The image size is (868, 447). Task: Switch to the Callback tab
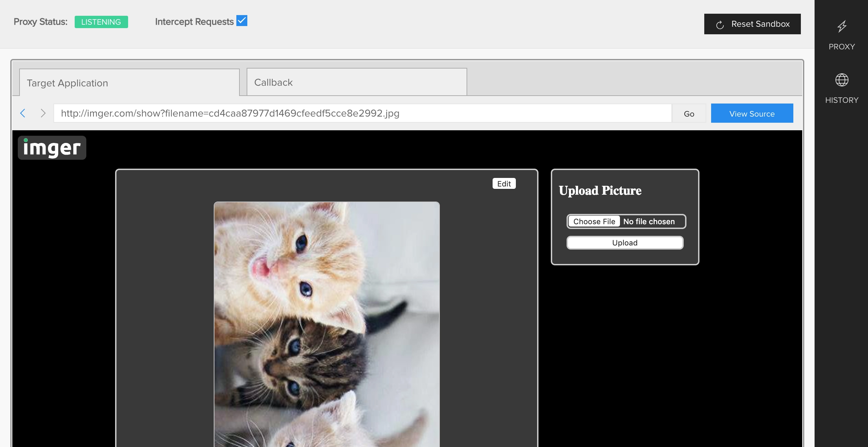coord(356,82)
